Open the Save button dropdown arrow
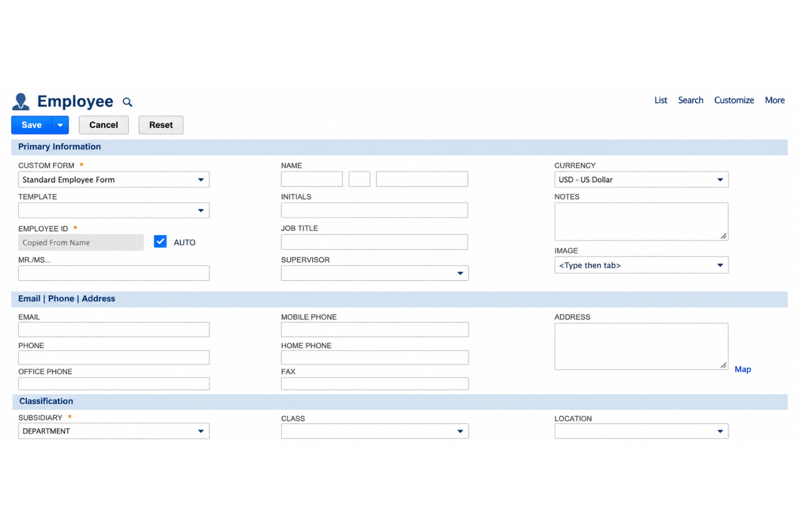The width and height of the screenshot is (798, 532). [60, 125]
